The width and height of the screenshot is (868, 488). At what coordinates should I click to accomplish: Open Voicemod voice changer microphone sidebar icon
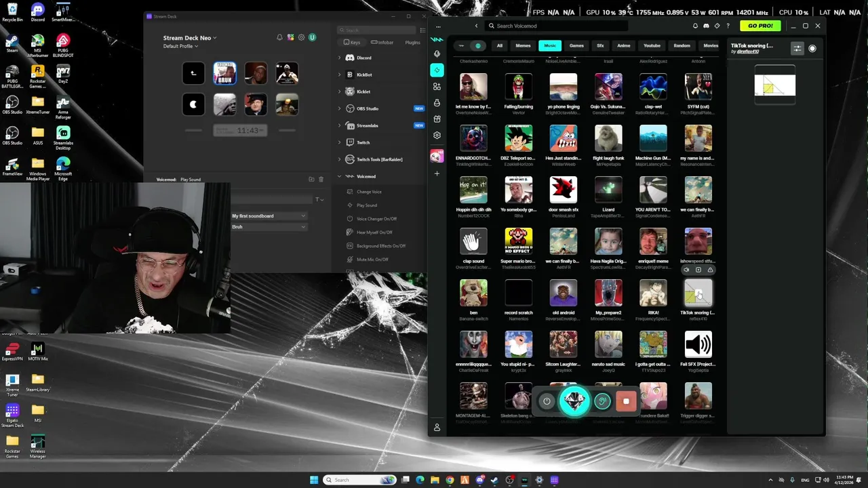(437, 54)
